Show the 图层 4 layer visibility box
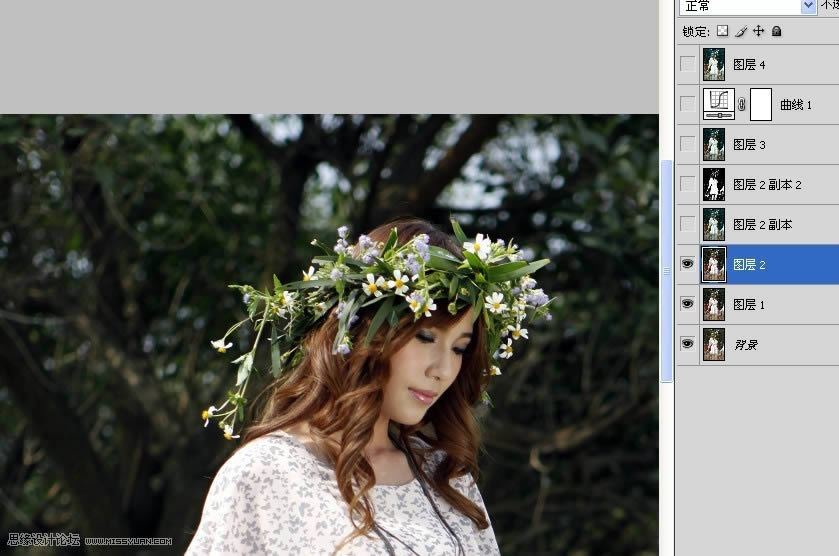The height and width of the screenshot is (556, 839). point(687,64)
